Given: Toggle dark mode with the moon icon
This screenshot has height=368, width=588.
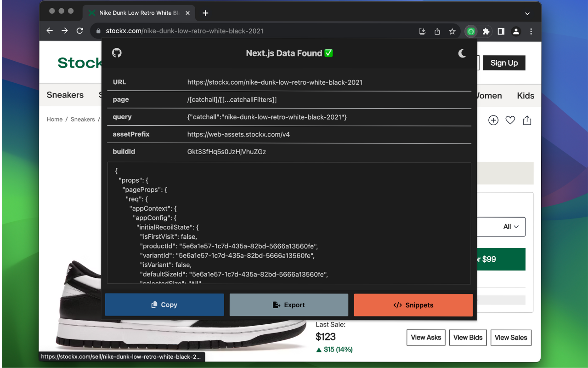Looking at the screenshot, I should point(462,53).
